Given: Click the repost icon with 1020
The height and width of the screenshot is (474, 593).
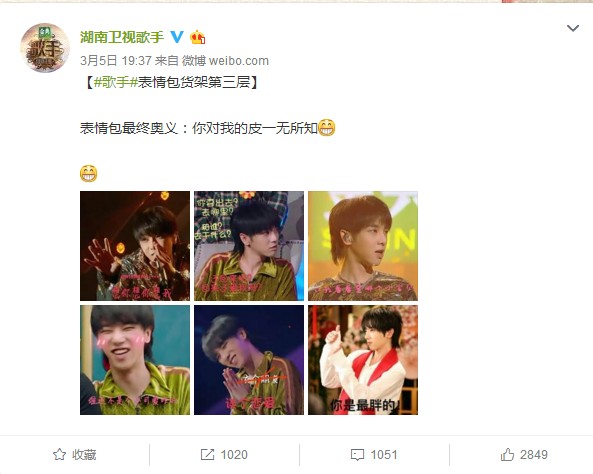Looking at the screenshot, I should tap(207, 454).
